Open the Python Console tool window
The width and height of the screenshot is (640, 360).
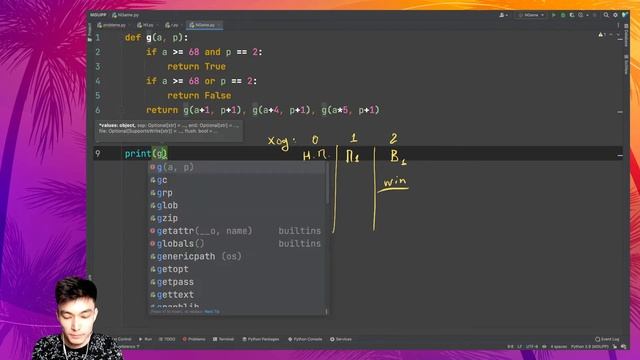(305, 339)
